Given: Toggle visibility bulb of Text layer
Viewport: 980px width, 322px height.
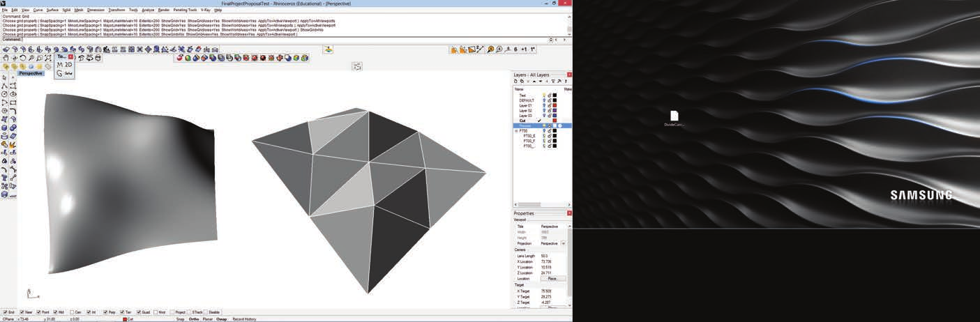Looking at the screenshot, I should (544, 95).
